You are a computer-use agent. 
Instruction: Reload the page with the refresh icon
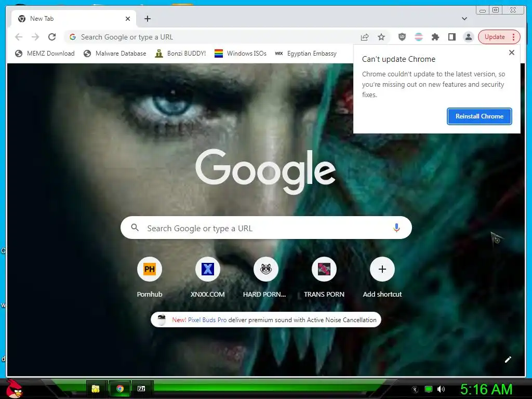(52, 37)
